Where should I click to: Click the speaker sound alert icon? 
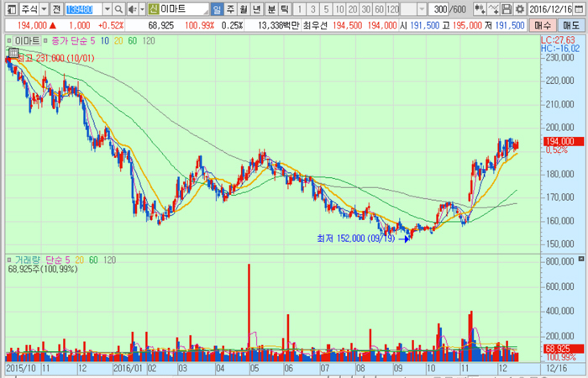click(x=131, y=8)
